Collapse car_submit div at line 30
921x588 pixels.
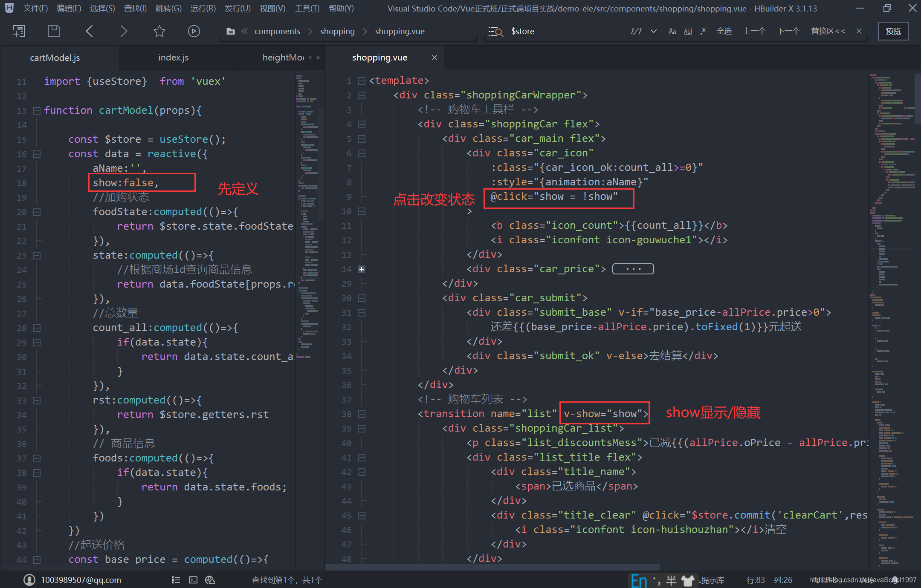(362, 298)
